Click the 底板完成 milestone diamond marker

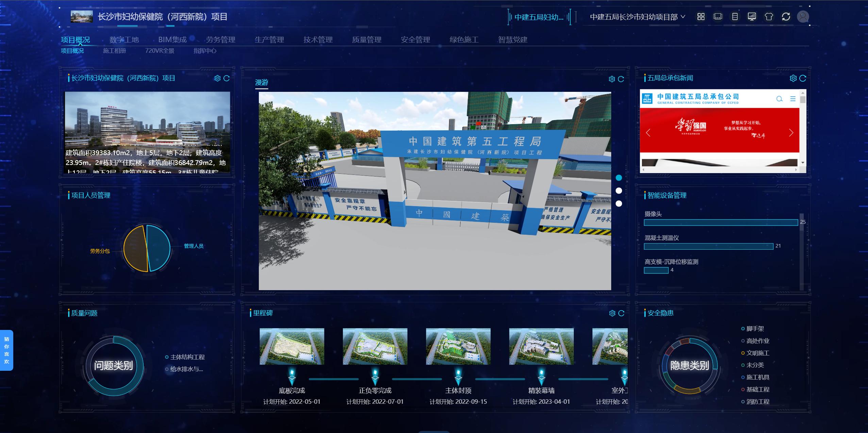point(292,377)
